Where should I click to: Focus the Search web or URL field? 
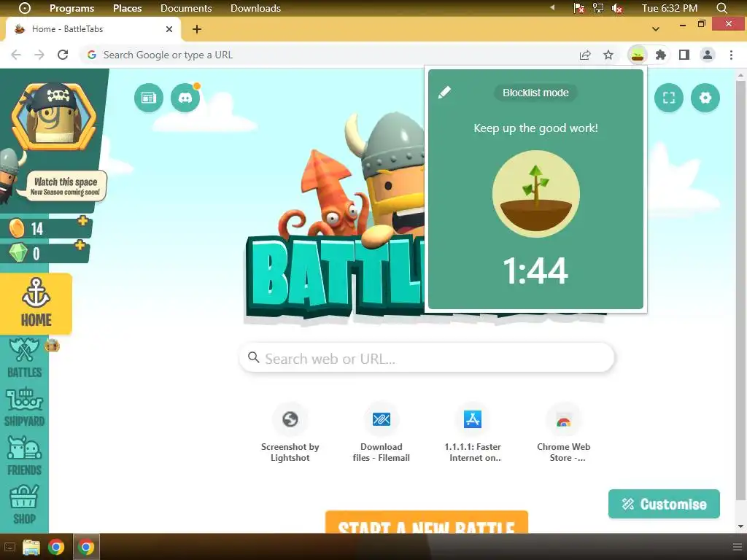pyautogui.click(x=426, y=358)
